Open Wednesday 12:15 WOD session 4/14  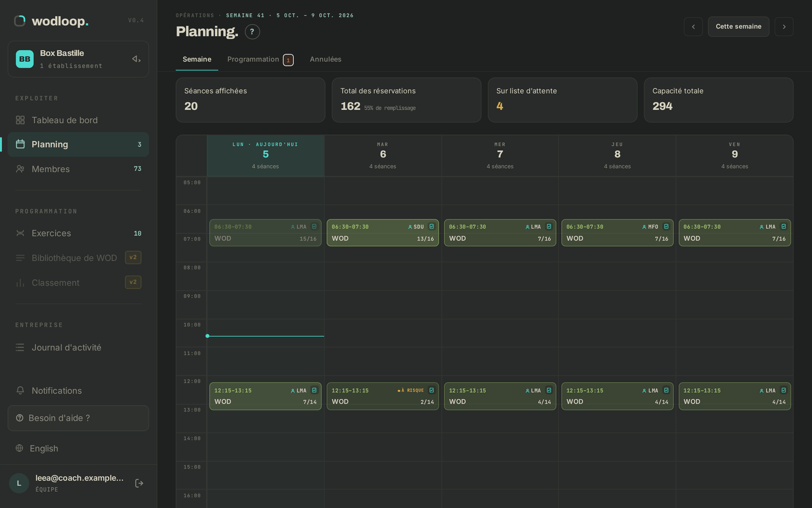point(500,396)
